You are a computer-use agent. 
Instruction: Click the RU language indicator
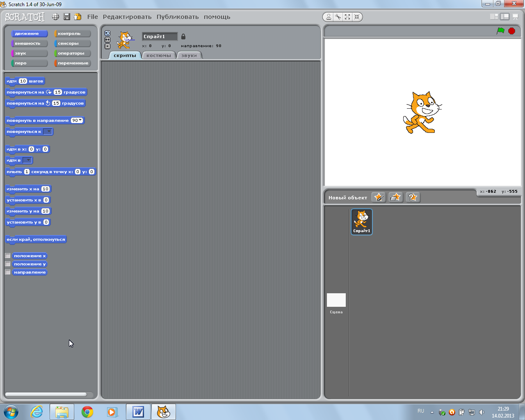[x=421, y=411]
